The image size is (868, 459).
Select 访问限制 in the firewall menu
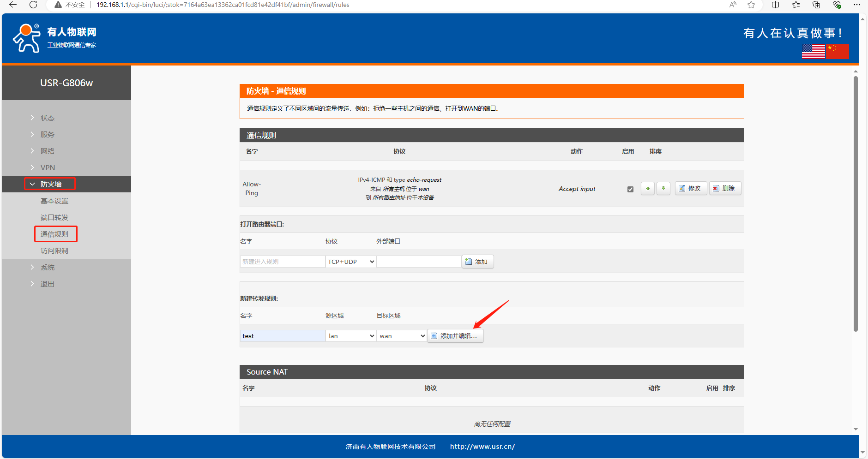(54, 251)
